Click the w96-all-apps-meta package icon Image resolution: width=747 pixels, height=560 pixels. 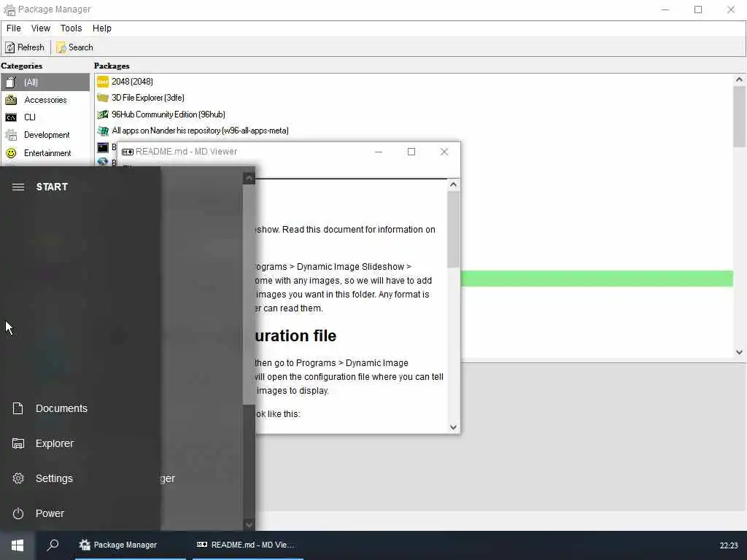(103, 131)
